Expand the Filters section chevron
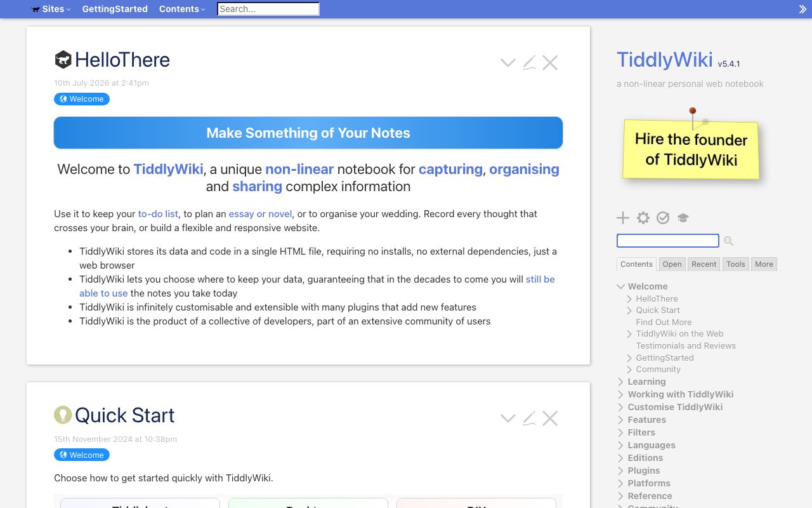The height and width of the screenshot is (508, 812). click(x=621, y=432)
